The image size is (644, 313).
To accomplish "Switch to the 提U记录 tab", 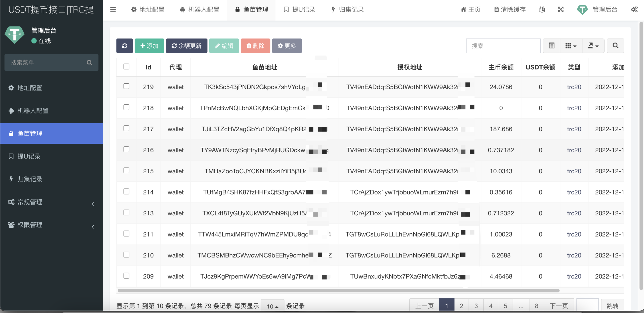I will [x=299, y=10].
